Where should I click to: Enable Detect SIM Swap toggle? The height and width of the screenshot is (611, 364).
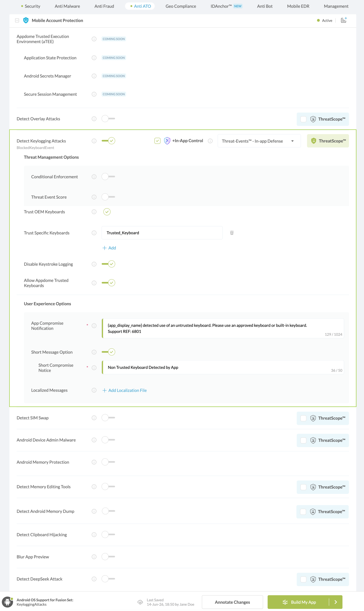[108, 418]
